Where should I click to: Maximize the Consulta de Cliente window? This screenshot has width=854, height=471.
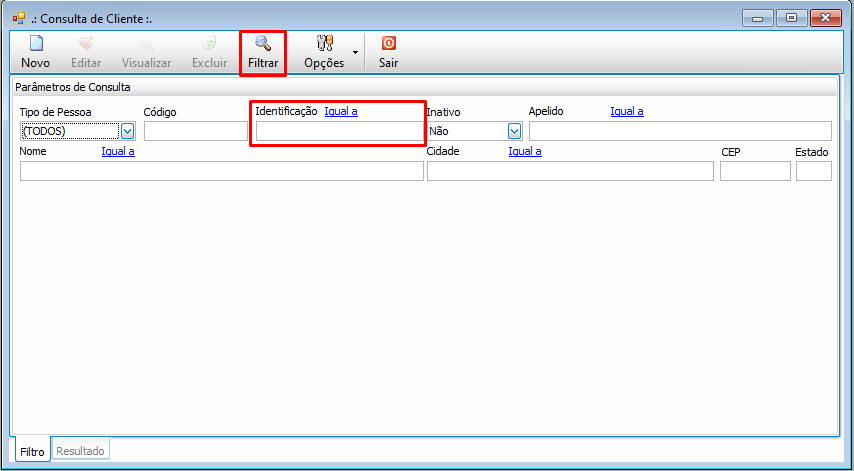tap(792, 19)
